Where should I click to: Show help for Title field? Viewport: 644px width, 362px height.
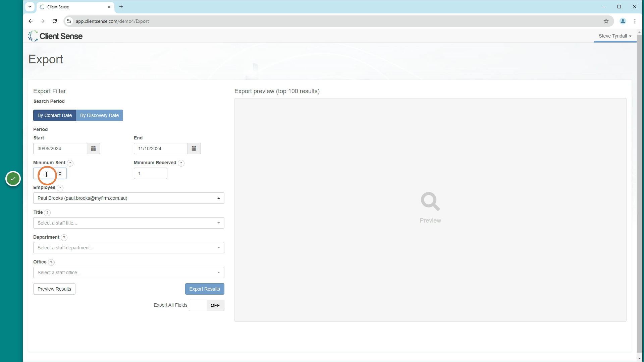pos(48,213)
